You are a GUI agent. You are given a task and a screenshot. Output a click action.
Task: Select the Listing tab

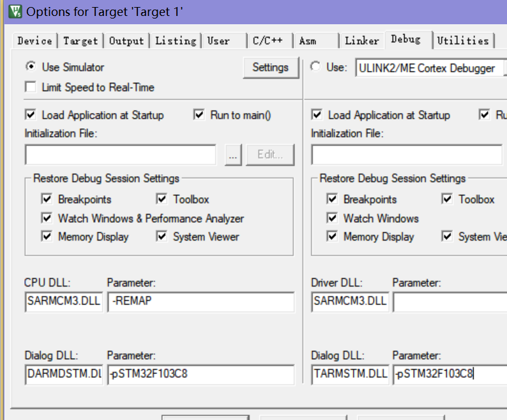(176, 41)
